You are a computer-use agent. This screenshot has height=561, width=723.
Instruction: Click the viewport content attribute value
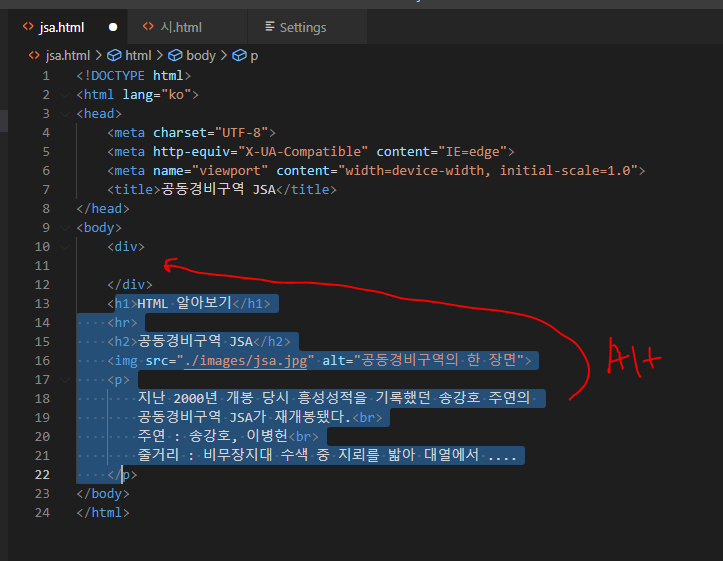click(x=489, y=171)
